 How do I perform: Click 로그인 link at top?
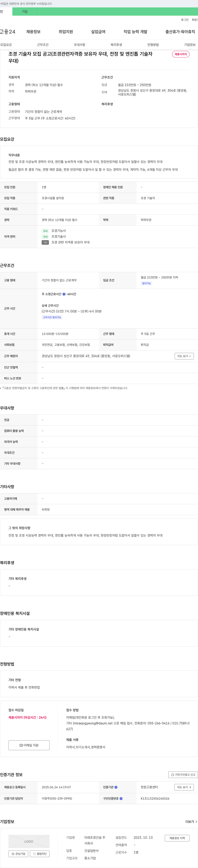point(185,20)
